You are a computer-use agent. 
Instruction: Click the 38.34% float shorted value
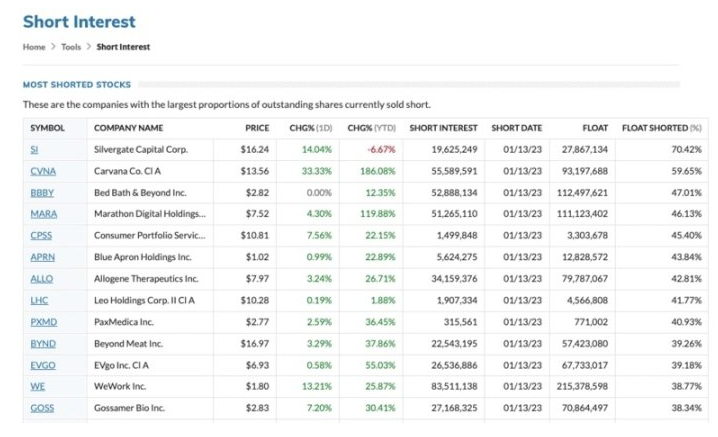coord(686,408)
